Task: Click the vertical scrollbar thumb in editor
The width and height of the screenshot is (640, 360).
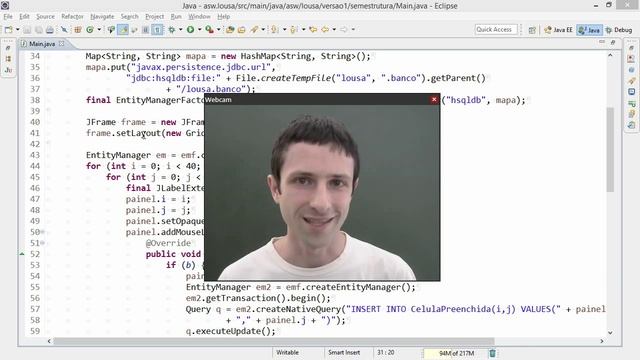Action: click(x=610, y=149)
